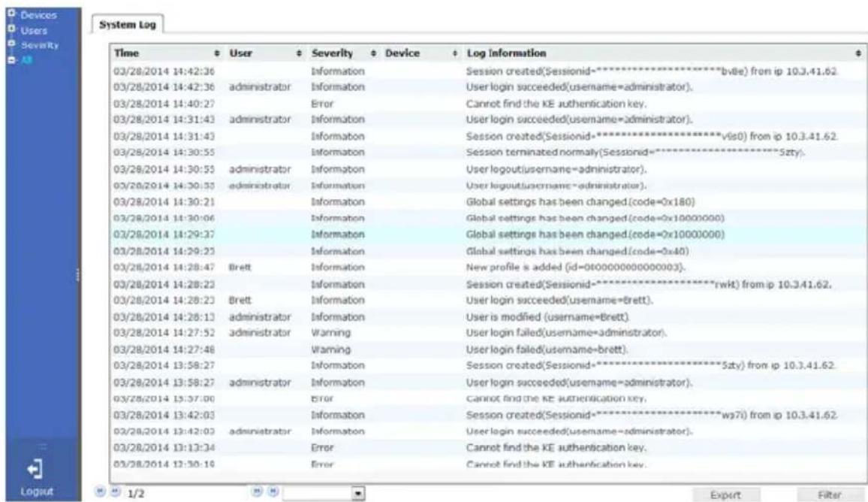Click 'User login succeeded(username=Brett)' entry
The height and width of the screenshot is (502, 868).
point(559,300)
